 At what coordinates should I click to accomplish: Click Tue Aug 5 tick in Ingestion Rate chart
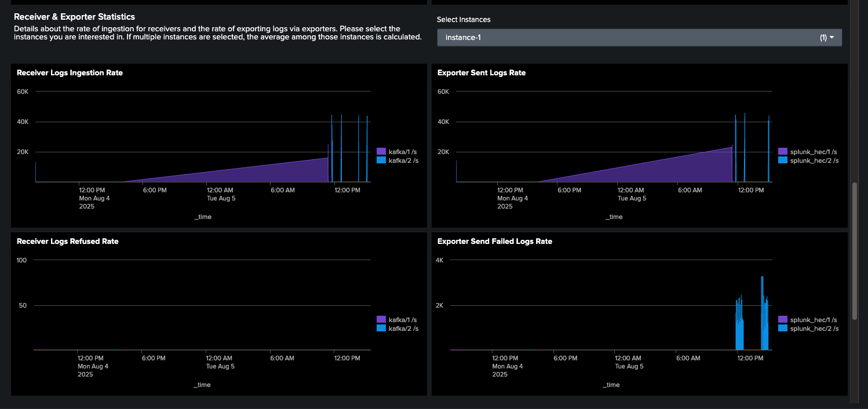(221, 198)
